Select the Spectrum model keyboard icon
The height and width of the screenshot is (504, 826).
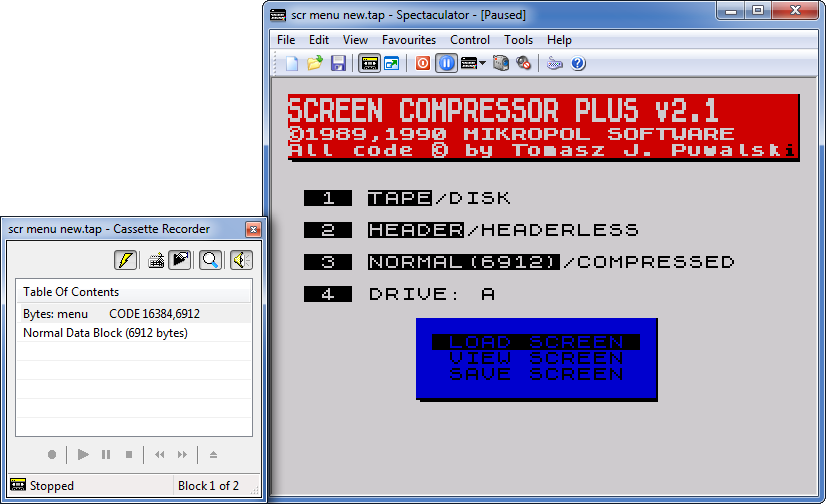(469, 64)
